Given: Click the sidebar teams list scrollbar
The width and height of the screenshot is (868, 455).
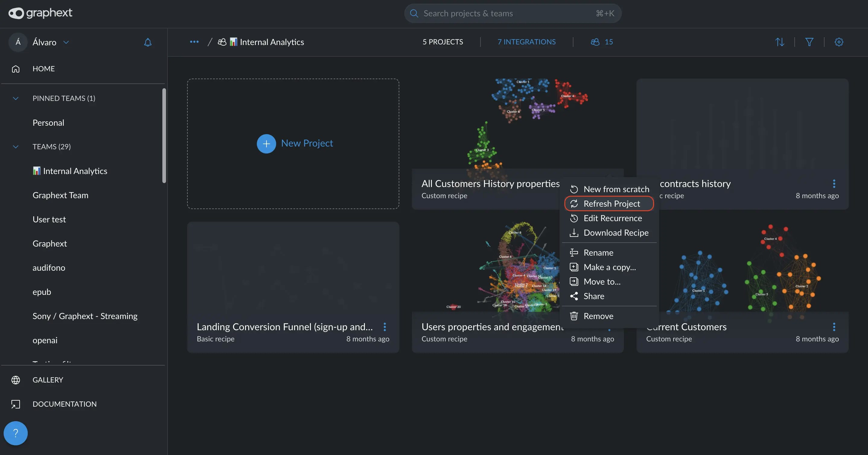Looking at the screenshot, I should (164, 136).
